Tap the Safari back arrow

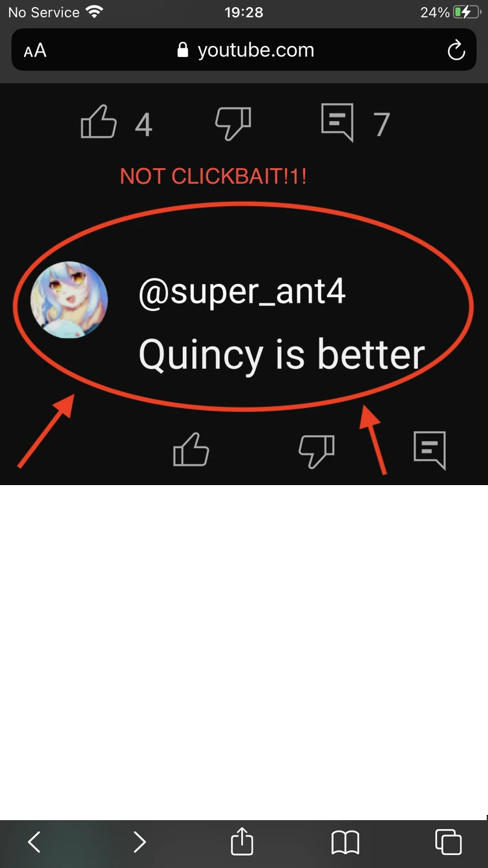(x=34, y=841)
